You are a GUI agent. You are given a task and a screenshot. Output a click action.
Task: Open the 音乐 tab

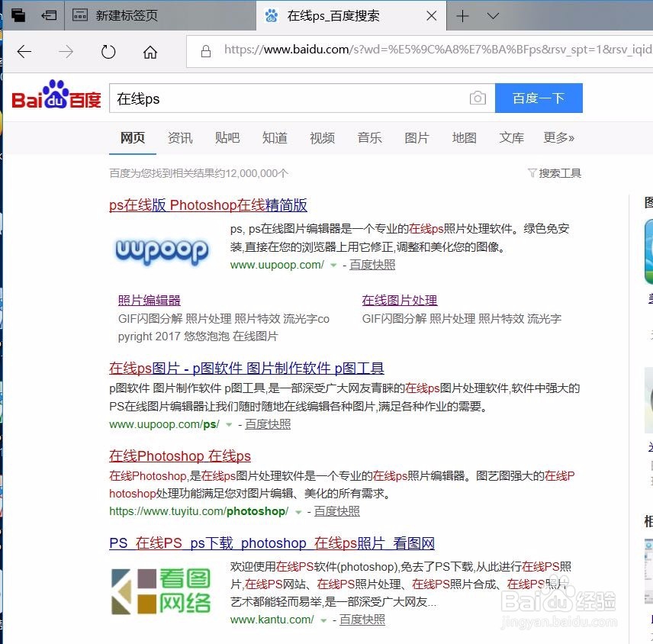click(x=369, y=137)
